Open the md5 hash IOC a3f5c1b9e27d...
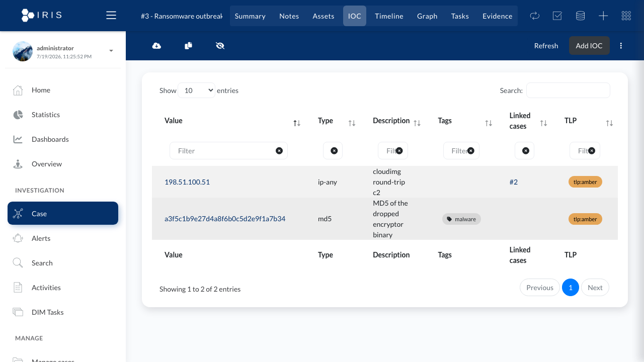The width and height of the screenshot is (644, 362). point(225,219)
